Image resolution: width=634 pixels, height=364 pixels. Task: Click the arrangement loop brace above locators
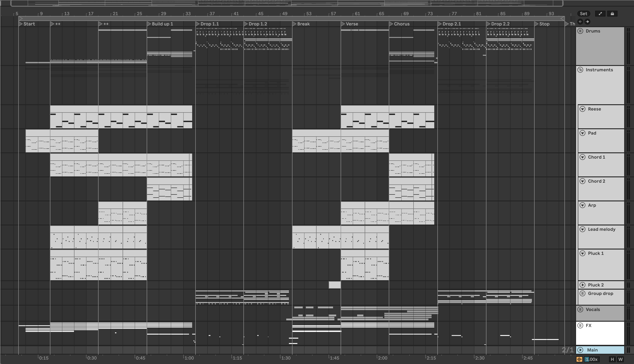[x=291, y=18]
